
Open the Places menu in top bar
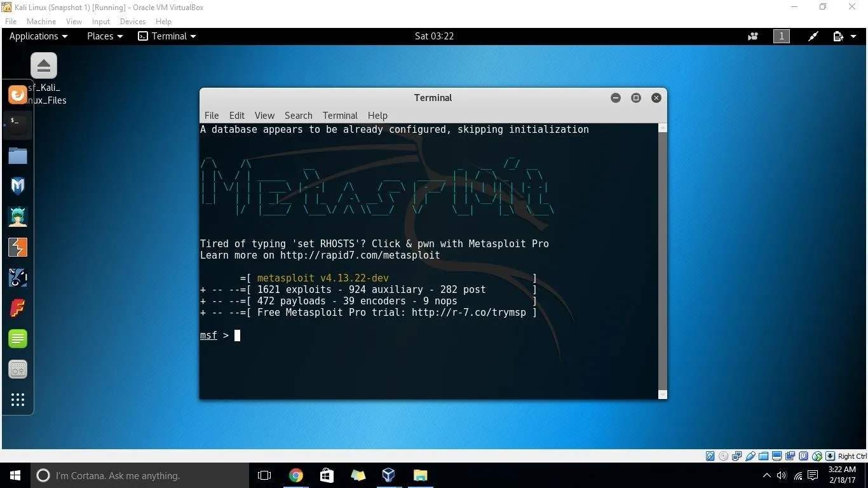pos(105,36)
